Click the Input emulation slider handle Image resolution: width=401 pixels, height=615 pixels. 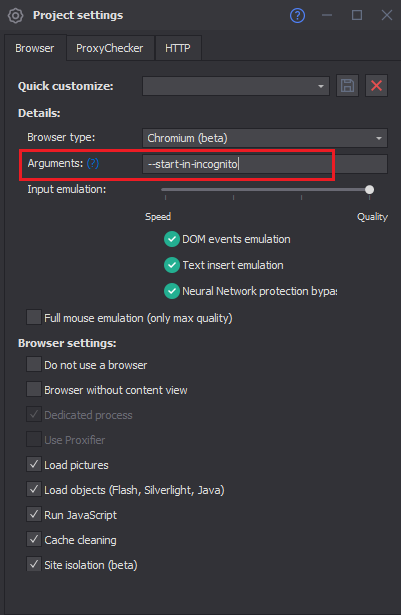coord(369,190)
